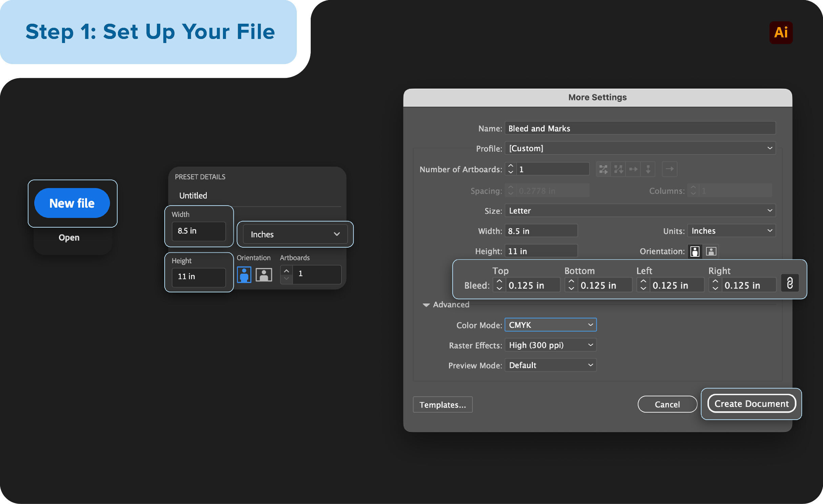The image size is (823, 504).
Task: Open the Templates dialog
Action: pos(443,404)
